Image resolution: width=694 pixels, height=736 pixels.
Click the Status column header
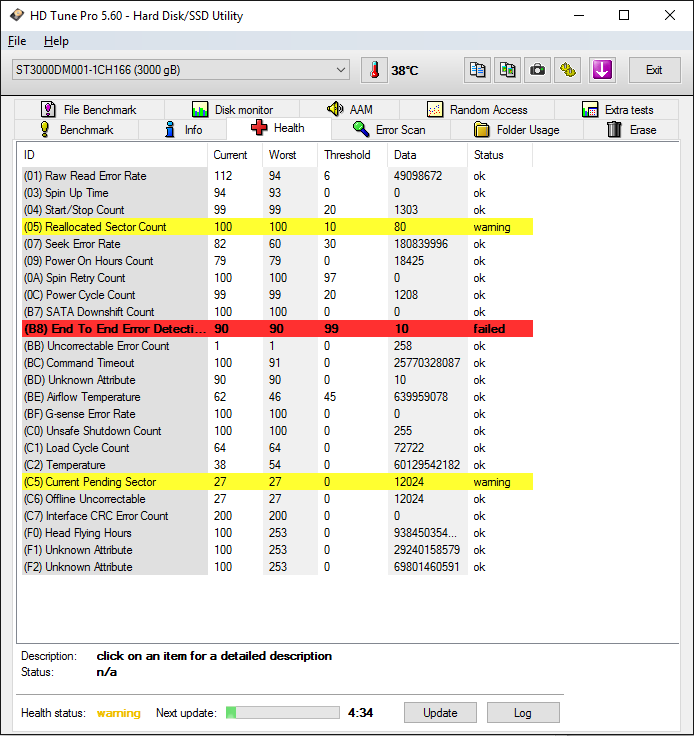coord(500,155)
